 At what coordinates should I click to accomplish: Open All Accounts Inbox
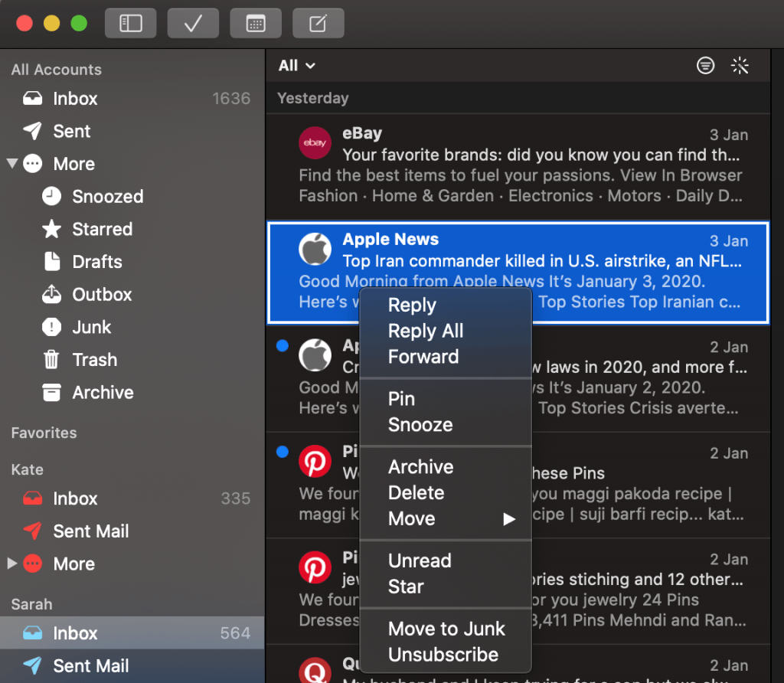point(132,99)
